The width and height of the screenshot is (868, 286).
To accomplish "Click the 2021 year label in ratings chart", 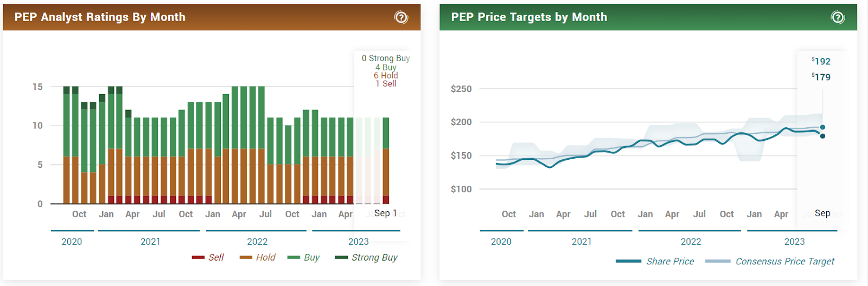I will coord(150,242).
